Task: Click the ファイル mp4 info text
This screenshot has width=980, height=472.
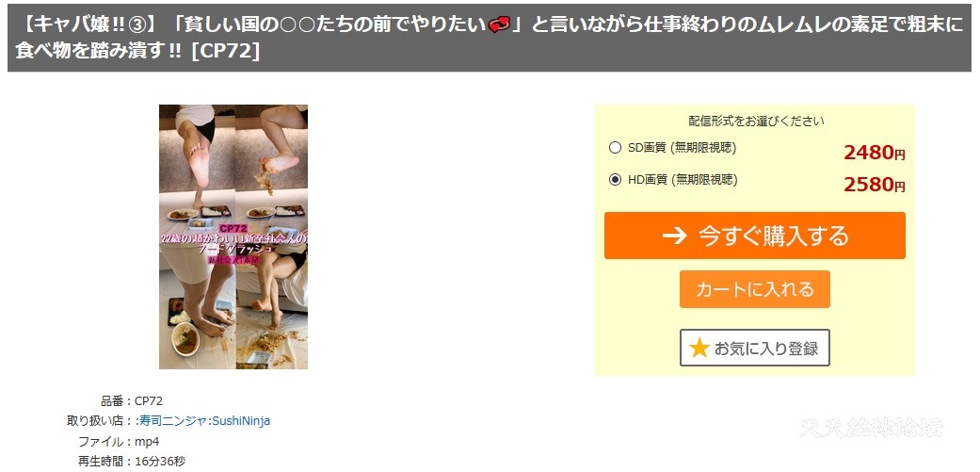Action: coord(119,441)
